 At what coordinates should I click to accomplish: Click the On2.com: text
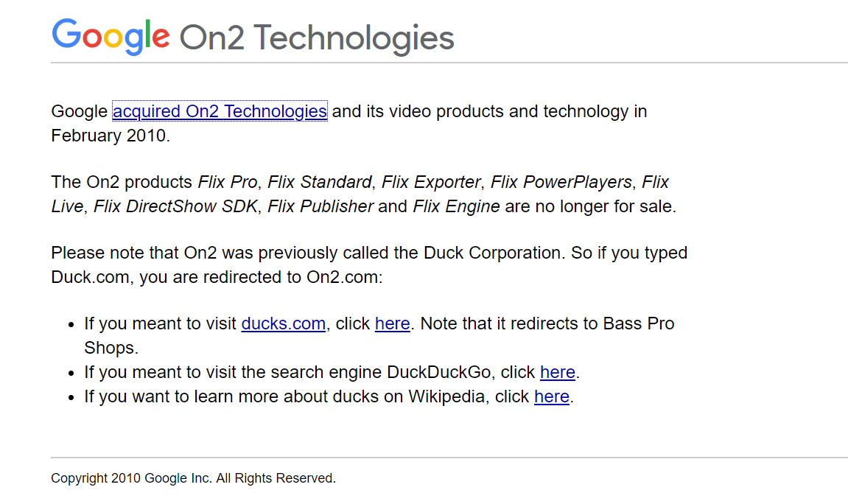pos(345,277)
